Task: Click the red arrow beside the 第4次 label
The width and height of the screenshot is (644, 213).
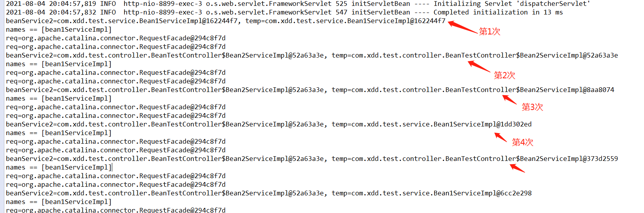Action: click(x=501, y=137)
